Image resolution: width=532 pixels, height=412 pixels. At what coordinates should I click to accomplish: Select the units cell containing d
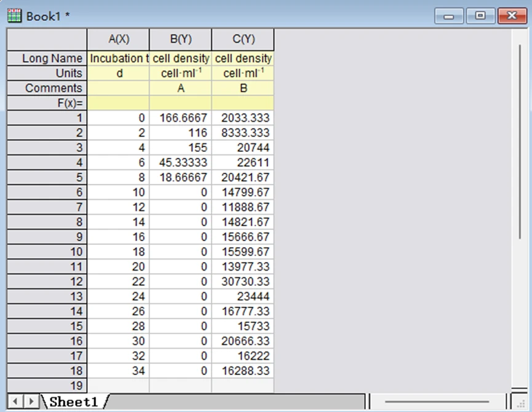119,73
